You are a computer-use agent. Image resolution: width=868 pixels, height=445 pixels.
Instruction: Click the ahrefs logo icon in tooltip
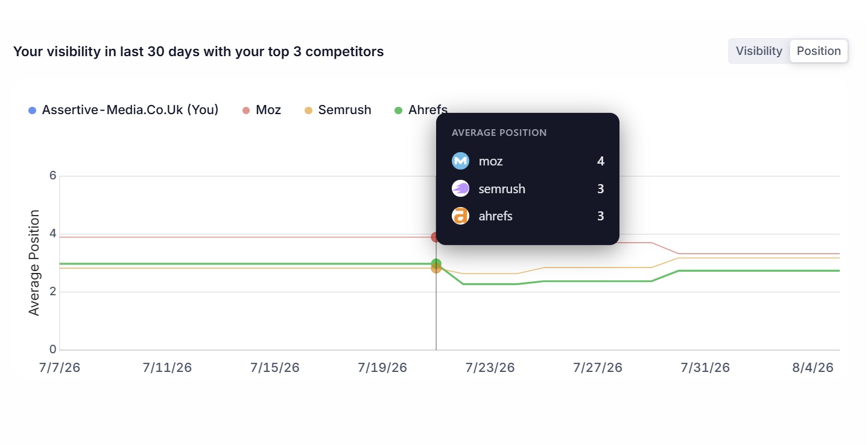coord(460,216)
